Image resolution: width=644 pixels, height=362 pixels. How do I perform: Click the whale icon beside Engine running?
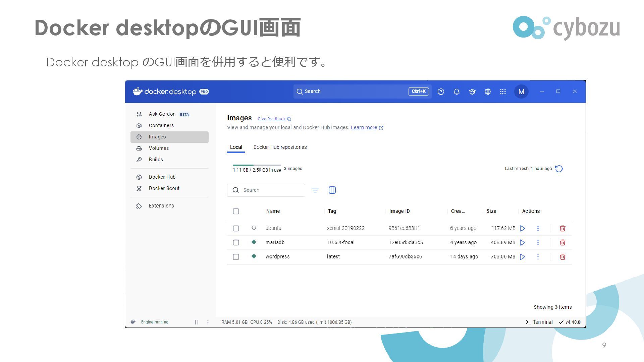(133, 322)
